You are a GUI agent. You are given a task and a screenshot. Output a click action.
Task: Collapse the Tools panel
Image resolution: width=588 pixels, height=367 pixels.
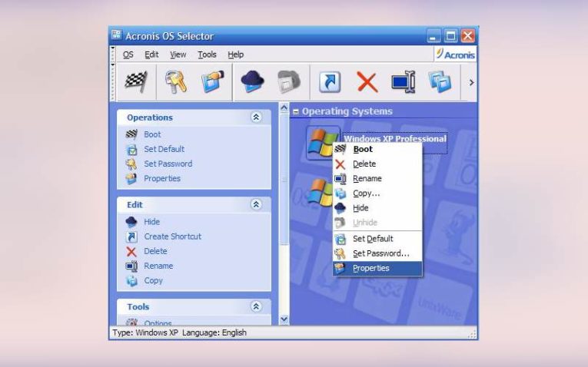(256, 306)
